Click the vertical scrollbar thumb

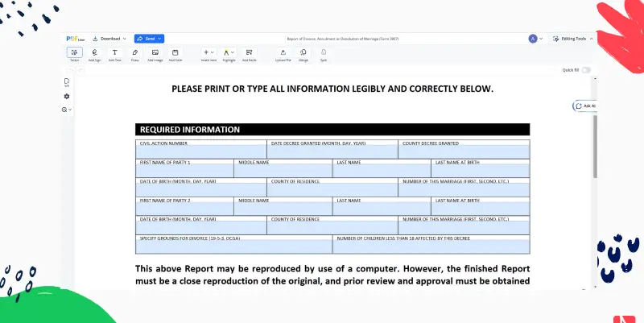tap(595, 147)
